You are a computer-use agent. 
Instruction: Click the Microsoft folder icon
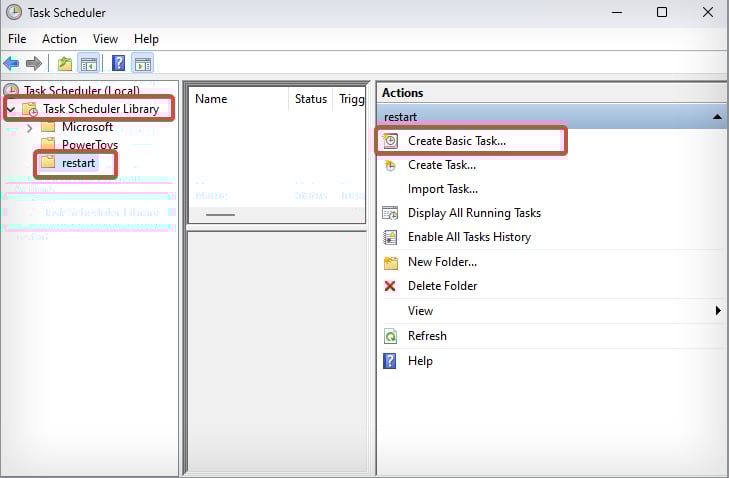pyautogui.click(x=48, y=126)
